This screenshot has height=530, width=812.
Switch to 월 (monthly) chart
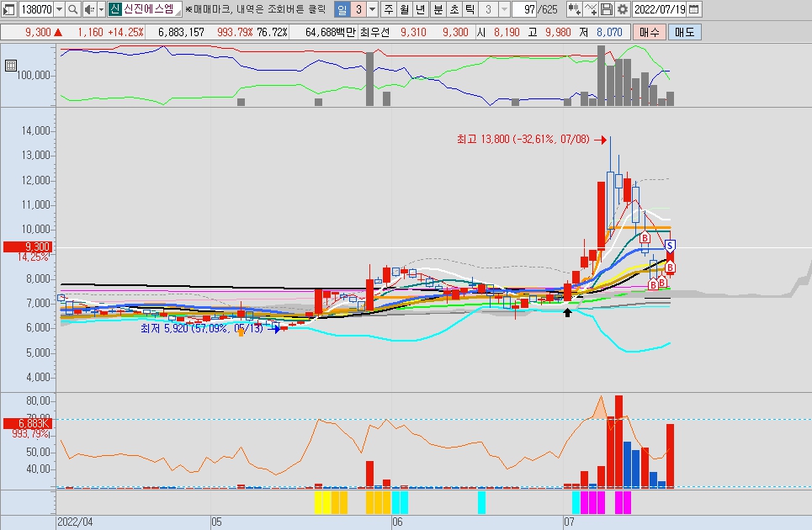pyautogui.click(x=405, y=9)
